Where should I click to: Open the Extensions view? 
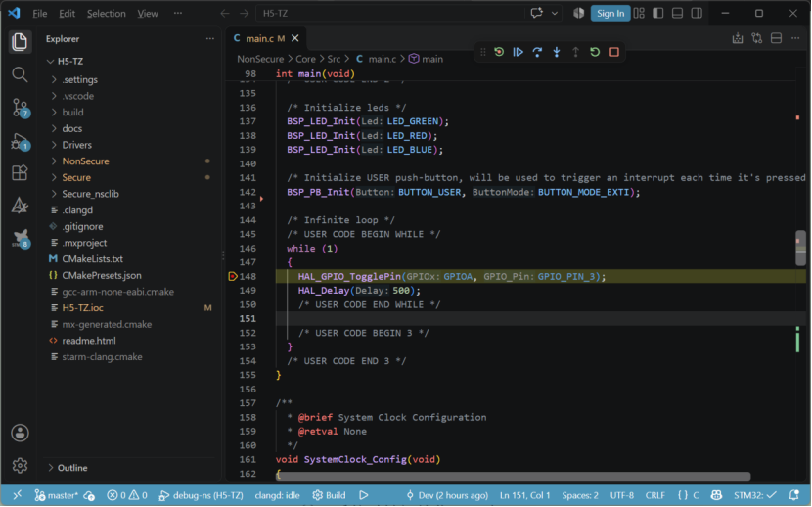pyautogui.click(x=20, y=172)
